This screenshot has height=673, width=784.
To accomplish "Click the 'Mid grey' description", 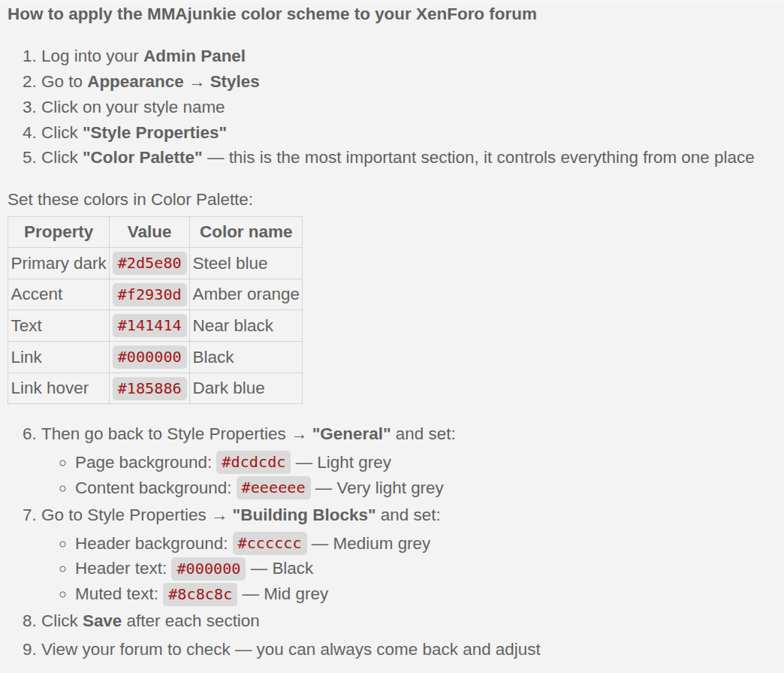I will [x=296, y=594].
